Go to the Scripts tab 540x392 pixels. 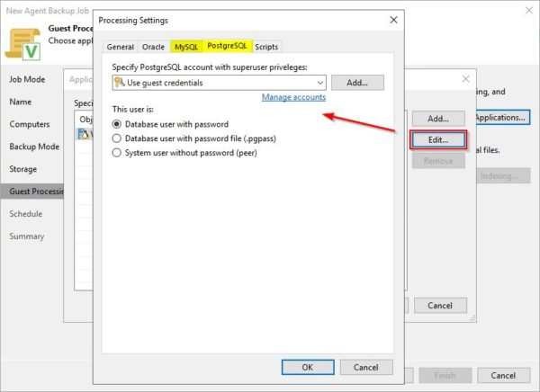coord(266,47)
